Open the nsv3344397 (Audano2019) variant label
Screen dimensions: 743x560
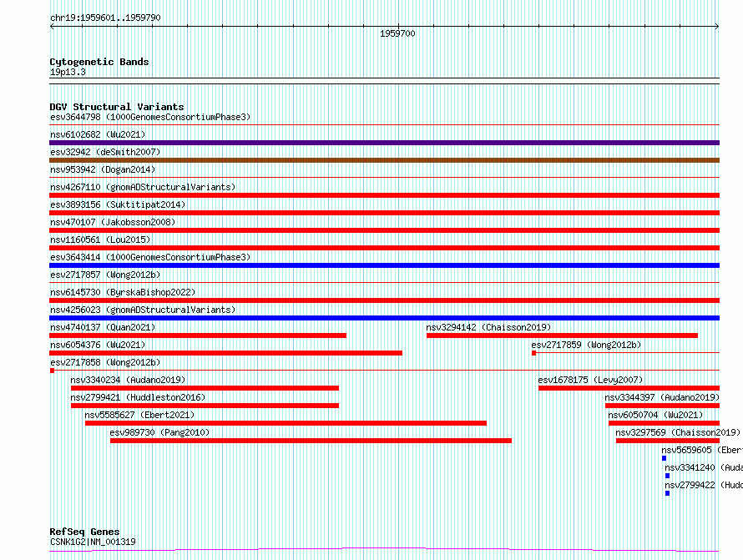pos(662,397)
